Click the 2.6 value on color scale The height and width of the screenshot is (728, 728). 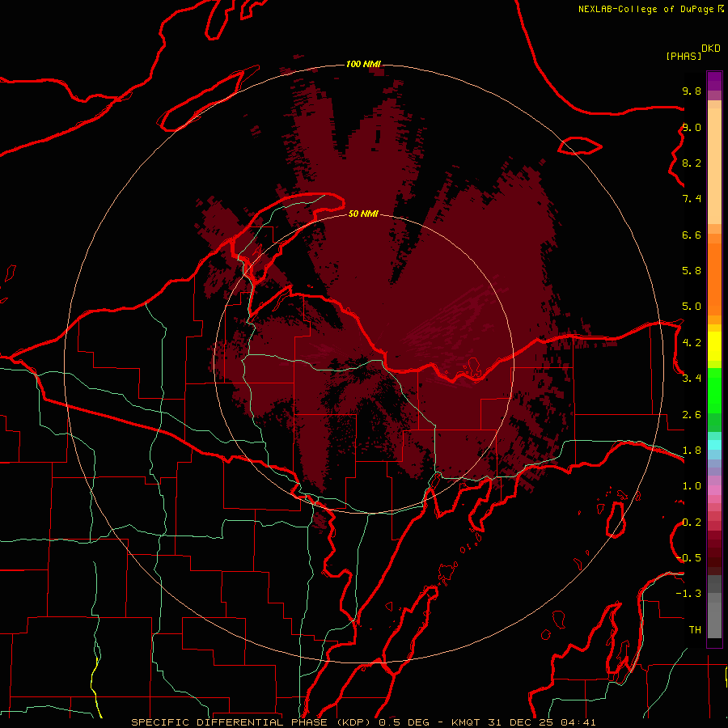pyautogui.click(x=692, y=415)
